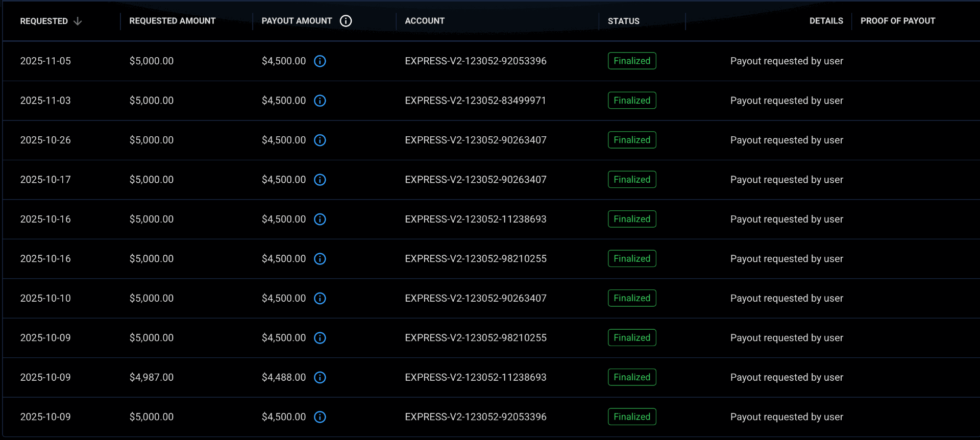
Task: Open info icon in Payout Amount column header
Action: (x=346, y=21)
